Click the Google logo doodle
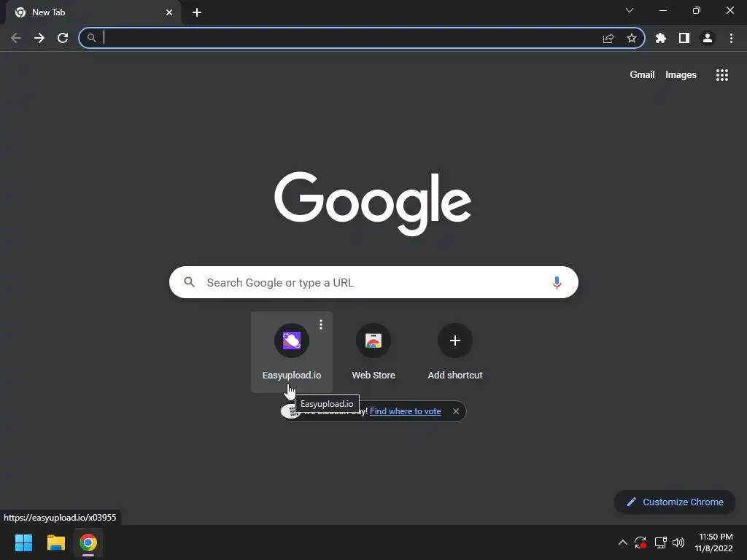Image resolution: width=747 pixels, height=560 pixels. coord(373,203)
